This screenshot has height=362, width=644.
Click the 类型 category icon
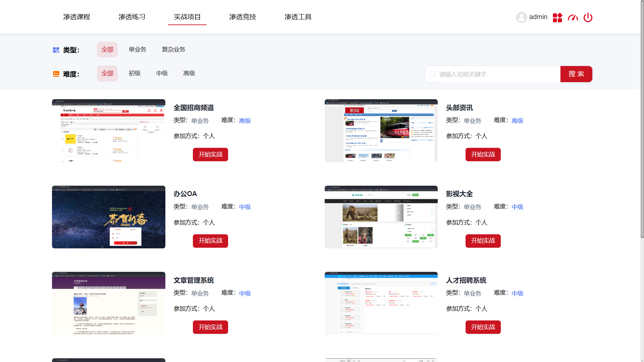click(x=56, y=50)
